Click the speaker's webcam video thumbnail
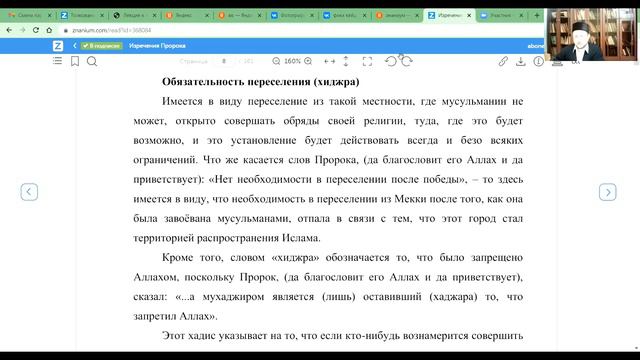 point(591,35)
